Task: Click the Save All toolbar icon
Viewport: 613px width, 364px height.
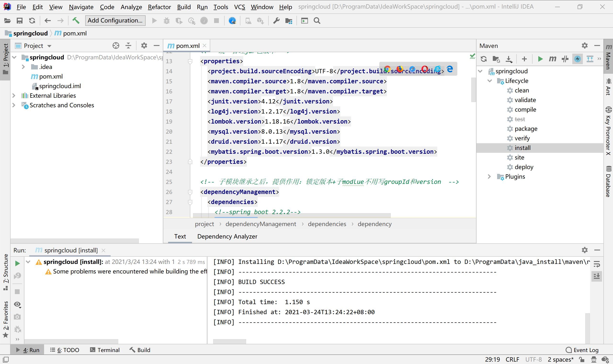Action: pyautogui.click(x=20, y=21)
